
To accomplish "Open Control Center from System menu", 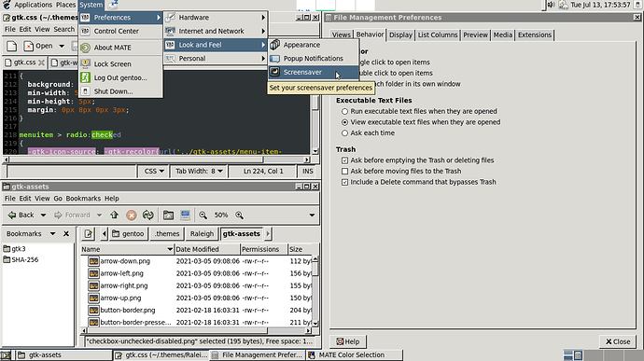I will click(x=120, y=31).
